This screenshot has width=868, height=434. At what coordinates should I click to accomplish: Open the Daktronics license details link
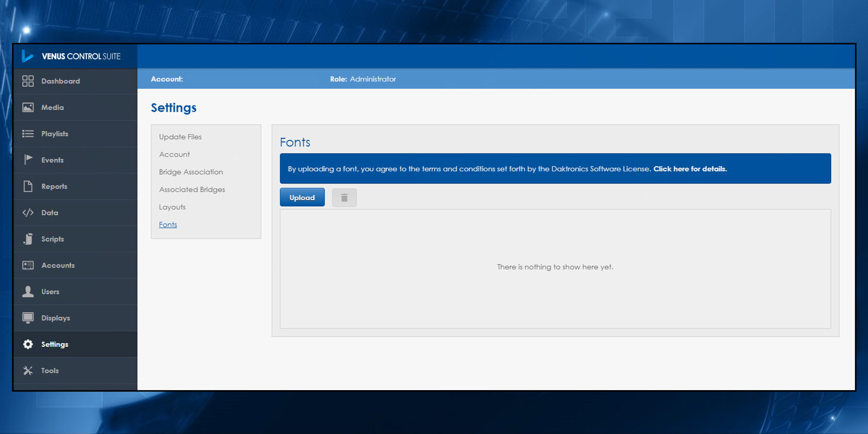coord(690,168)
